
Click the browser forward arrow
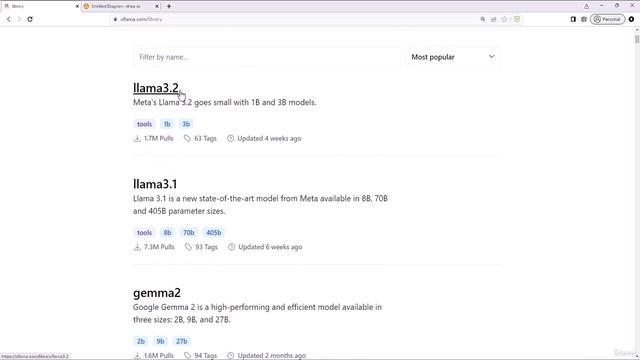[19, 19]
